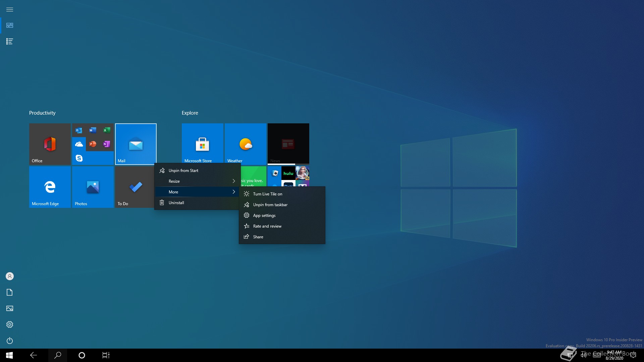Open the Hulu small tile
Image resolution: width=644 pixels, height=362 pixels.
288,173
